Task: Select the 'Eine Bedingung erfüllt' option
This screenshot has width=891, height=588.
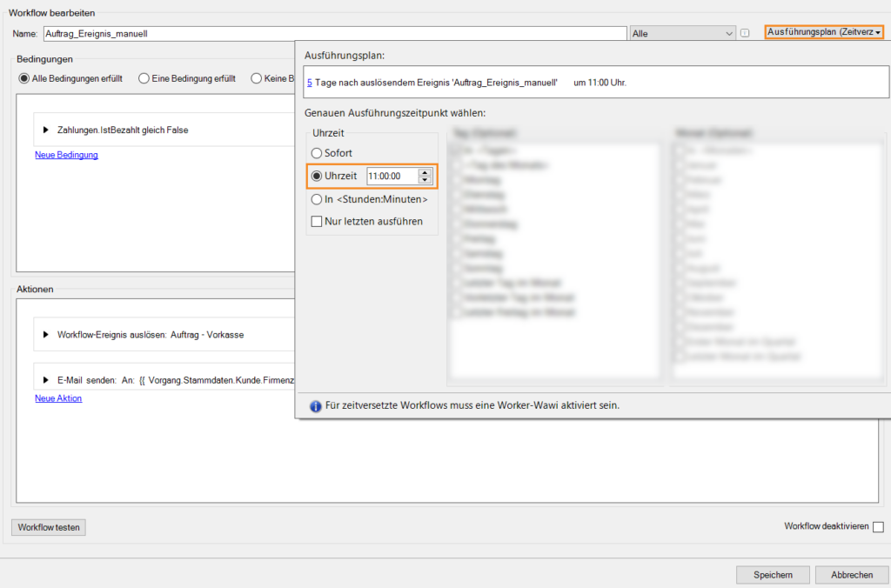Action: (x=144, y=78)
